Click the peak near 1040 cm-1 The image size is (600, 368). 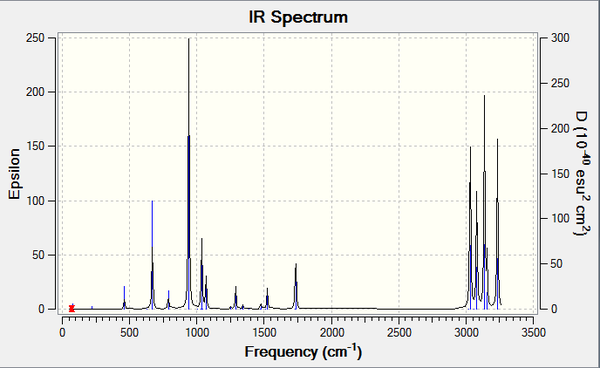(x=202, y=274)
